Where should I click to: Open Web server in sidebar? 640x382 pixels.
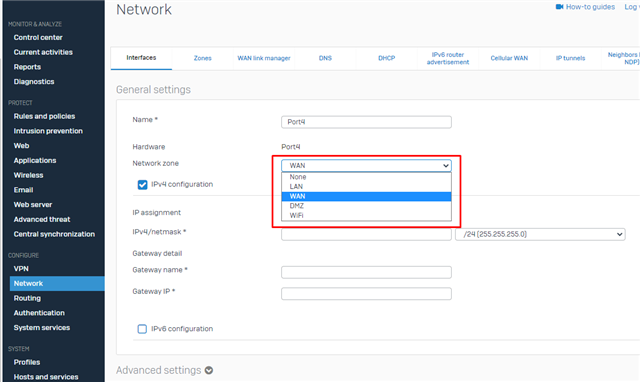(x=33, y=204)
